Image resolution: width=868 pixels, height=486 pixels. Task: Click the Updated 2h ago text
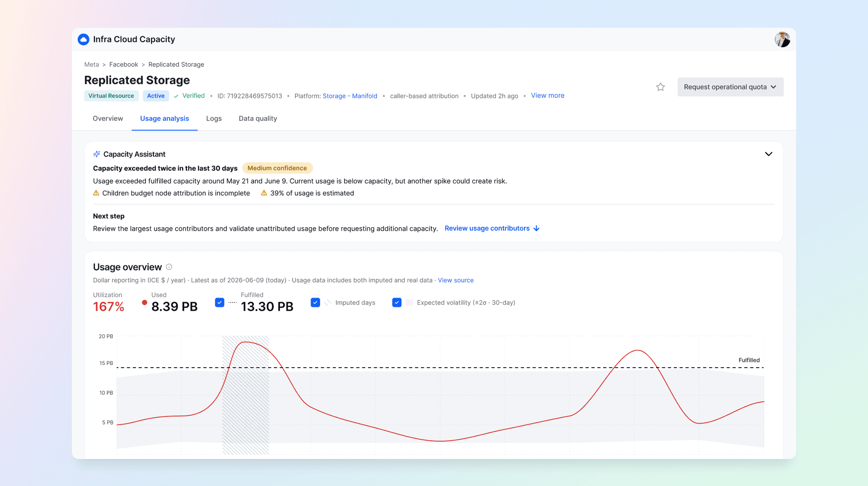pos(495,96)
